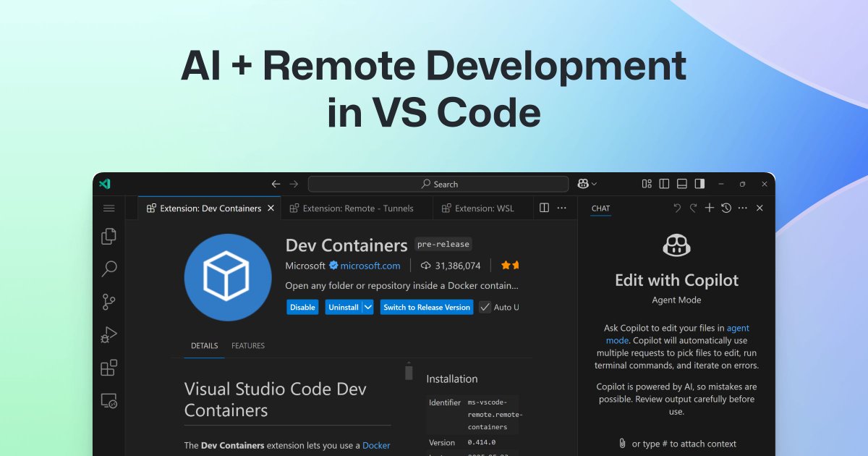
Task: Click inside the Search input field
Action: coord(438,183)
